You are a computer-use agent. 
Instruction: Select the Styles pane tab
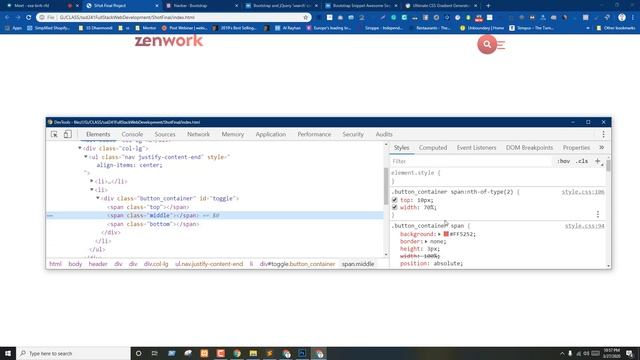point(401,148)
